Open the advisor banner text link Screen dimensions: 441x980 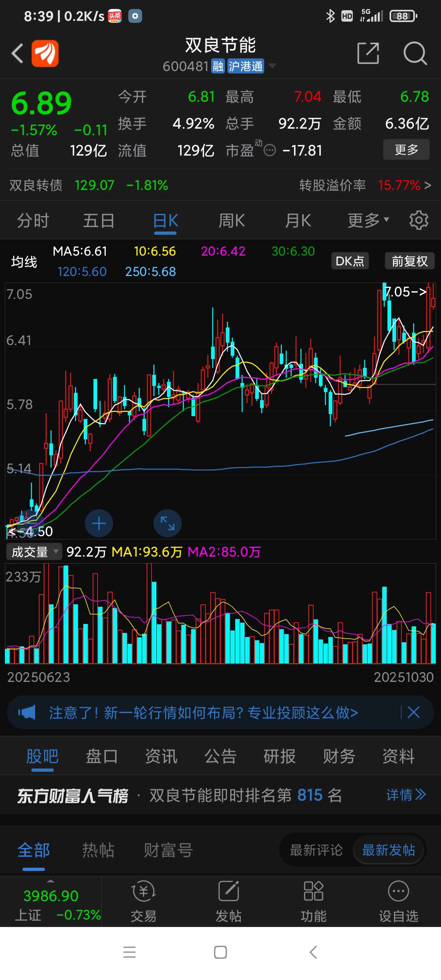tap(203, 713)
